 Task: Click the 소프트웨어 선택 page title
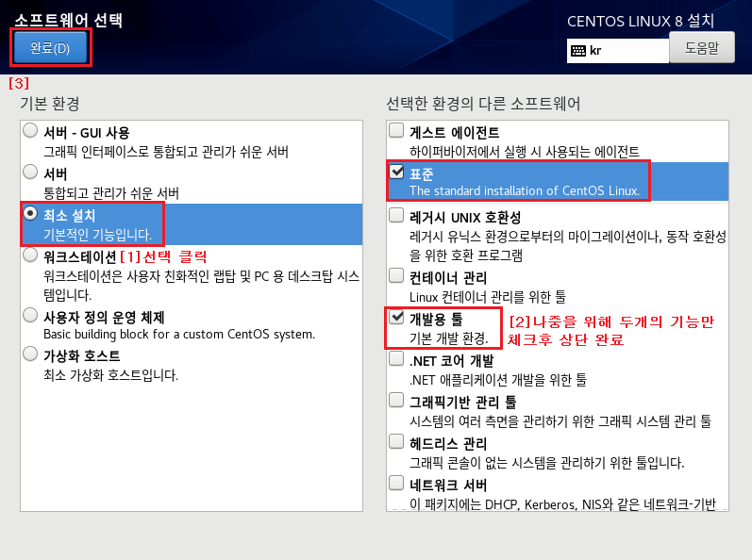tap(68, 20)
